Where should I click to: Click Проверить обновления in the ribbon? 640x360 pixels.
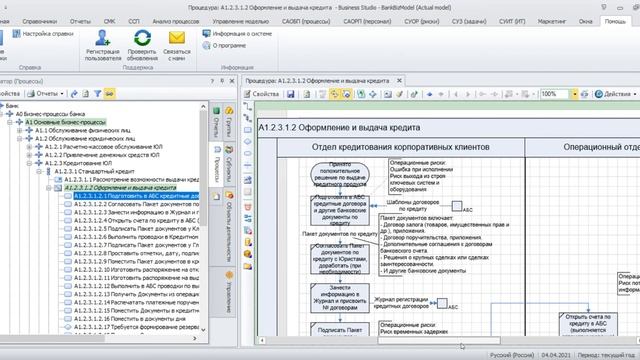tap(142, 45)
